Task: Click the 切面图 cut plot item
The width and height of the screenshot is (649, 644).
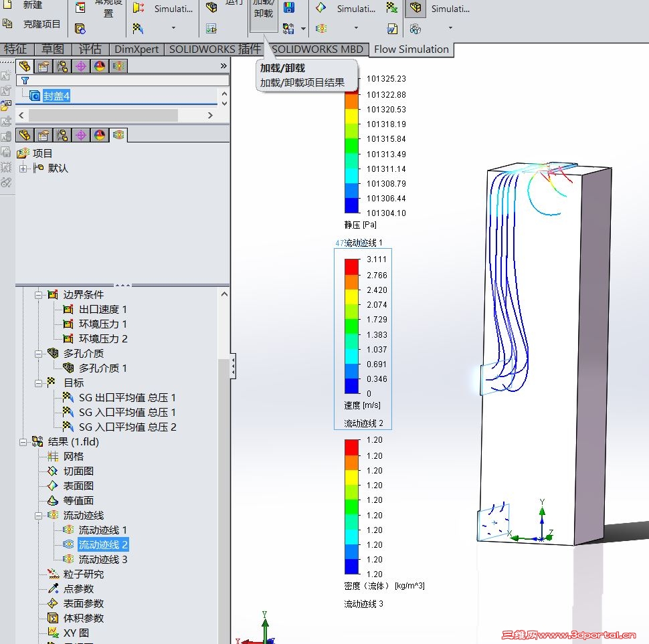Action: pyautogui.click(x=78, y=471)
